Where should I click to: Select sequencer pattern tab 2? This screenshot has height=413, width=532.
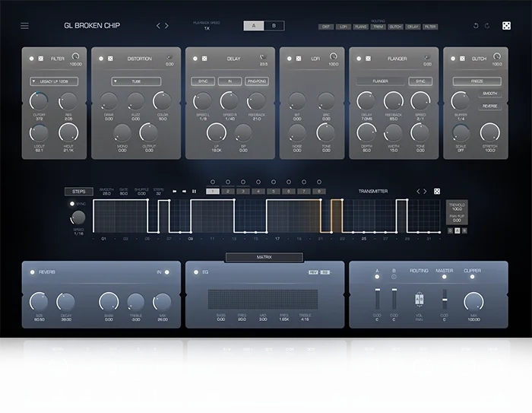tap(228, 192)
